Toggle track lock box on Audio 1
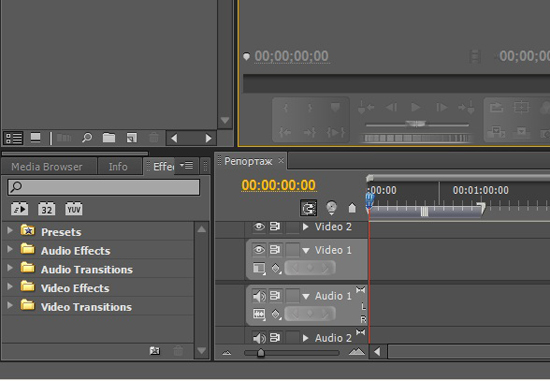 [293, 296]
